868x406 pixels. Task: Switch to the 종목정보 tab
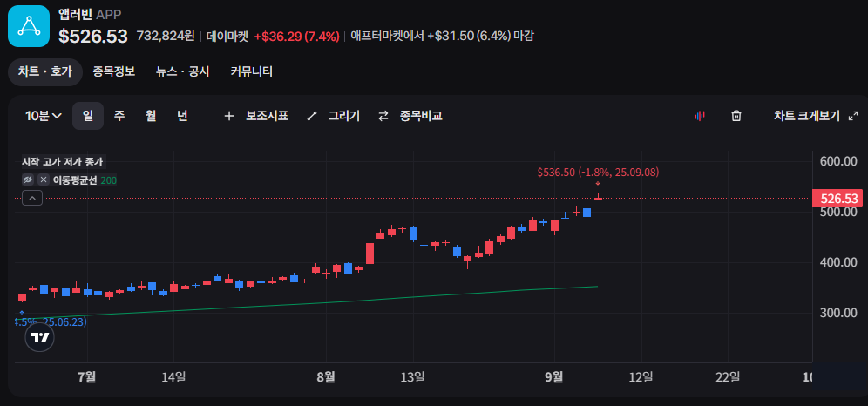coord(114,71)
